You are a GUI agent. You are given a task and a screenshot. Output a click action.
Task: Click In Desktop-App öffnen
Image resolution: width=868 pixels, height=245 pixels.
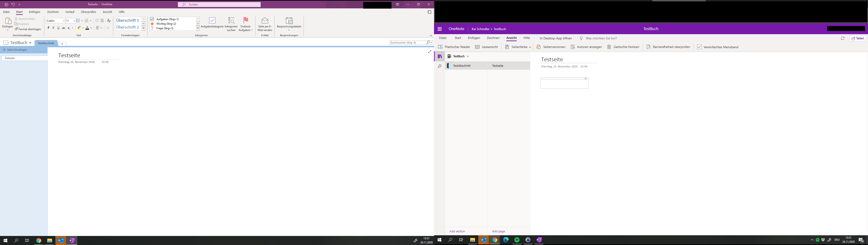click(x=556, y=38)
